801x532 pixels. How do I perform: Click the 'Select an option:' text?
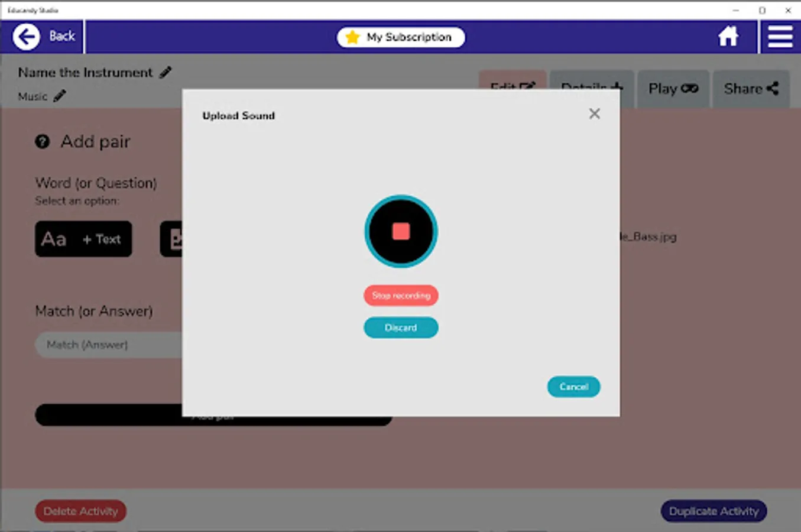(x=77, y=201)
